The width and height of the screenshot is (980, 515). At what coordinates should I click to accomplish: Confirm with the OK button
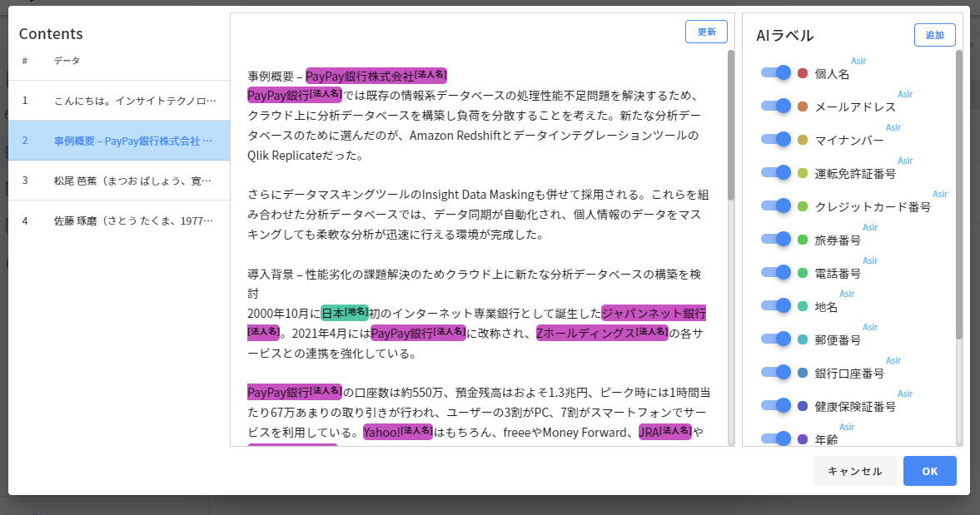click(x=929, y=471)
